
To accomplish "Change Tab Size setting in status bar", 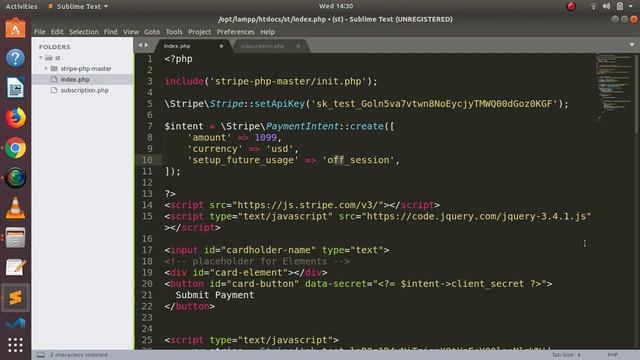I will click(x=566, y=355).
